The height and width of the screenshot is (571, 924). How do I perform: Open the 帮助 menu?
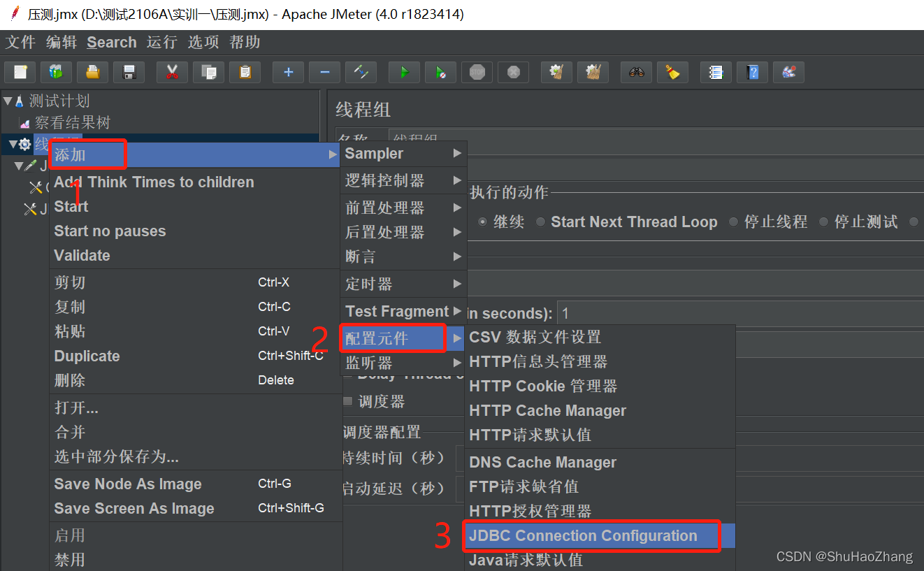click(245, 43)
